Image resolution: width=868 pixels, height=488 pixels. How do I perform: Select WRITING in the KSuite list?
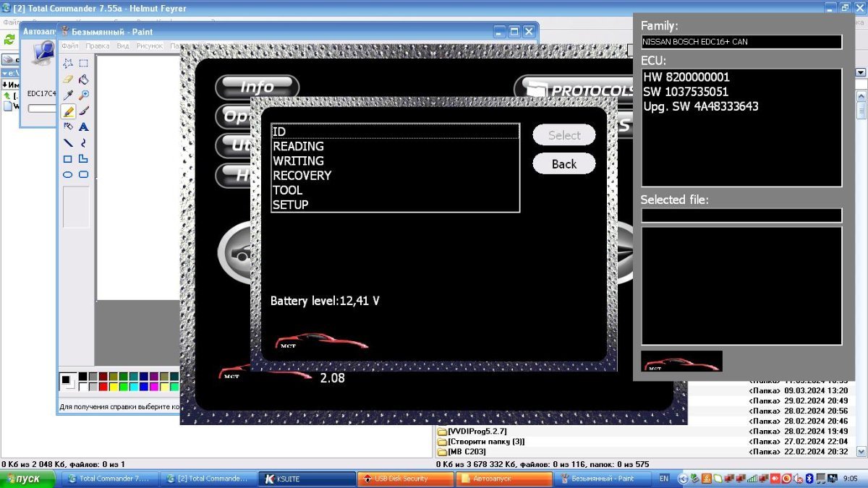pos(395,160)
